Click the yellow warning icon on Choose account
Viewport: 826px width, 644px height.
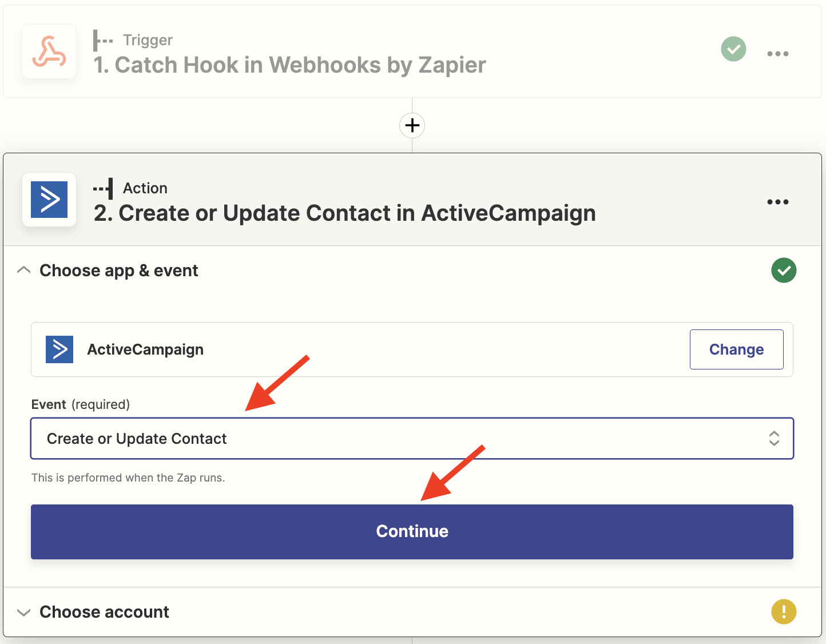pos(784,612)
